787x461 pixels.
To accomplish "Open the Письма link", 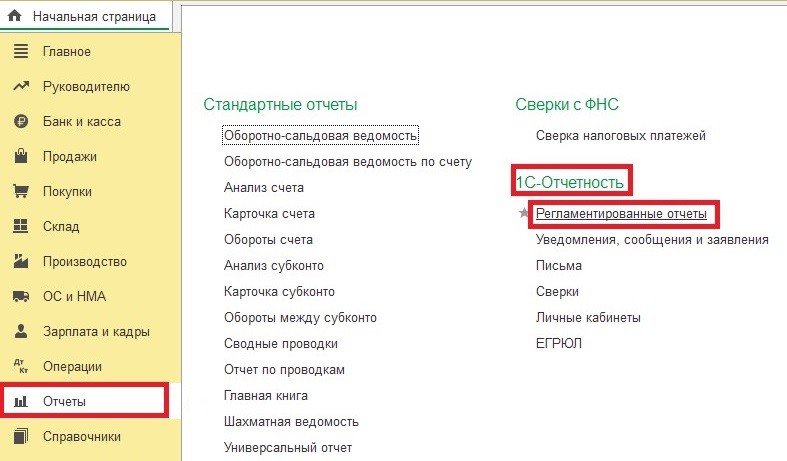I will [559, 266].
